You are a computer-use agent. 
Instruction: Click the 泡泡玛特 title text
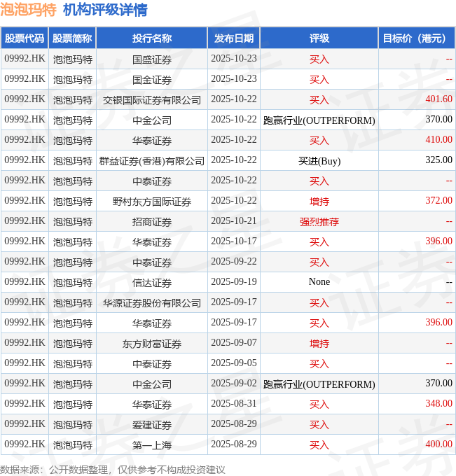tap(28, 9)
